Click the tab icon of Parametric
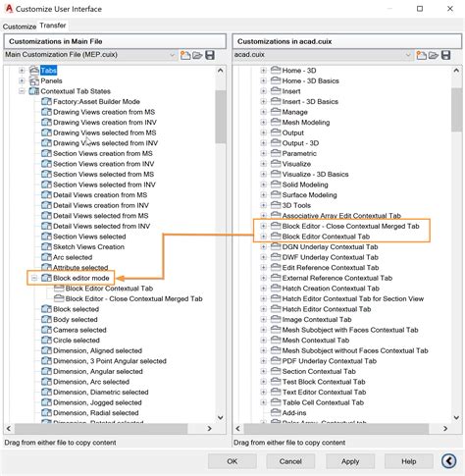This screenshot has width=465, height=476. pos(276,153)
